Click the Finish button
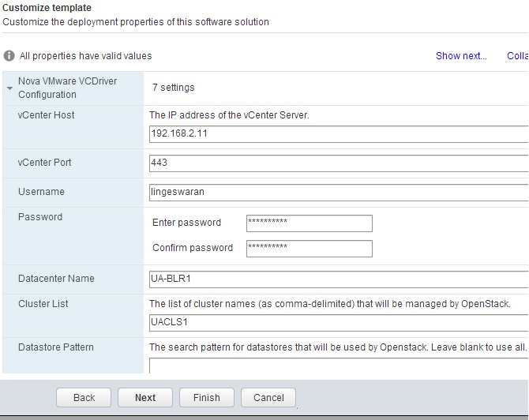Viewport: 529px width, 420px height. click(x=207, y=398)
